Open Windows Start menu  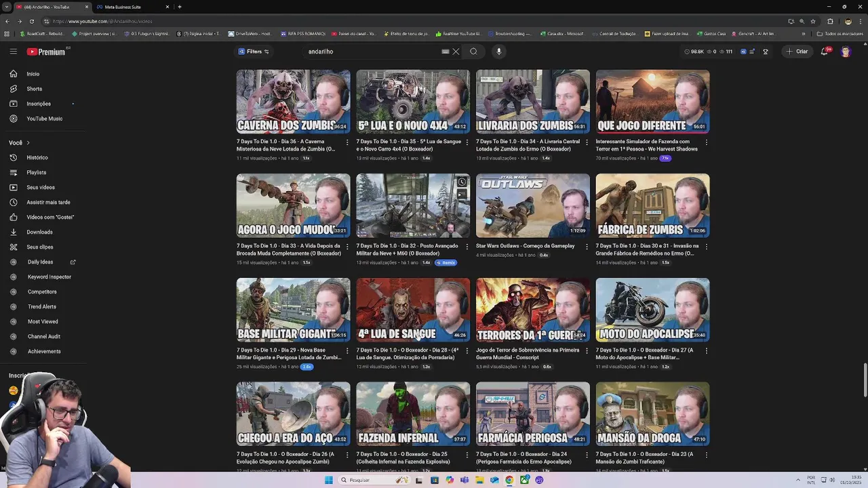329,480
